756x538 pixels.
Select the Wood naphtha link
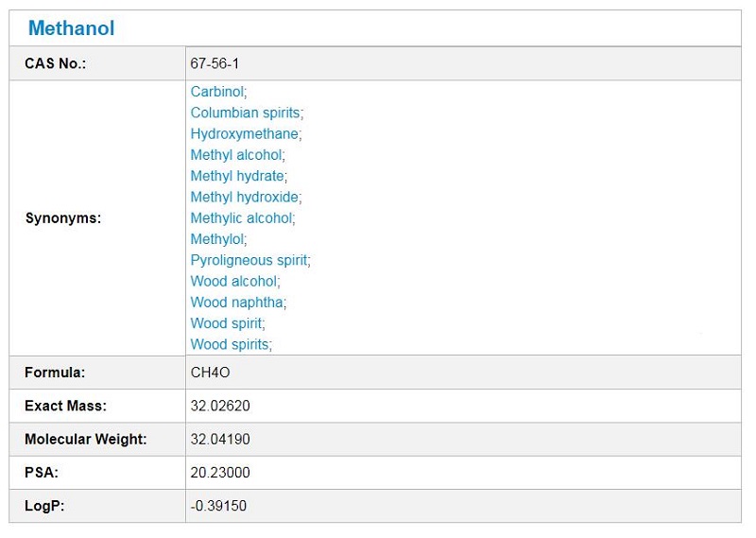point(236,303)
